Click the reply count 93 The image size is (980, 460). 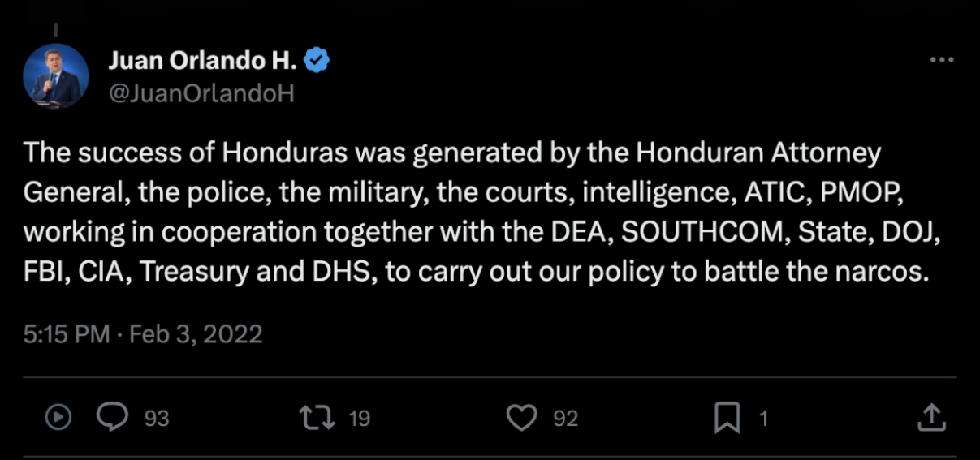156,418
